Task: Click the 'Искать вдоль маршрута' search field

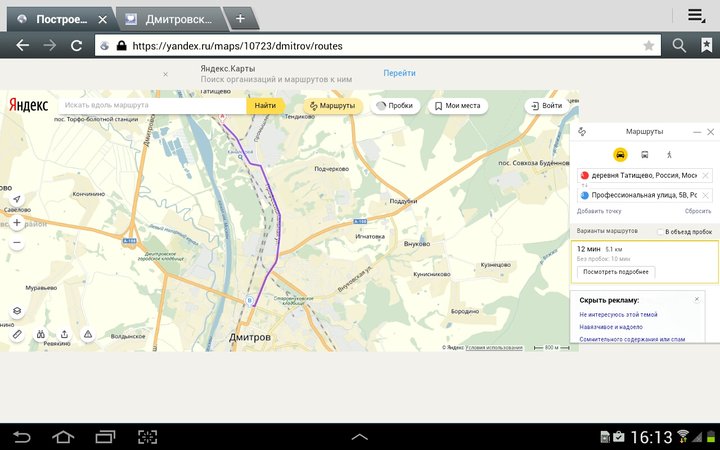Action: pyautogui.click(x=150, y=105)
